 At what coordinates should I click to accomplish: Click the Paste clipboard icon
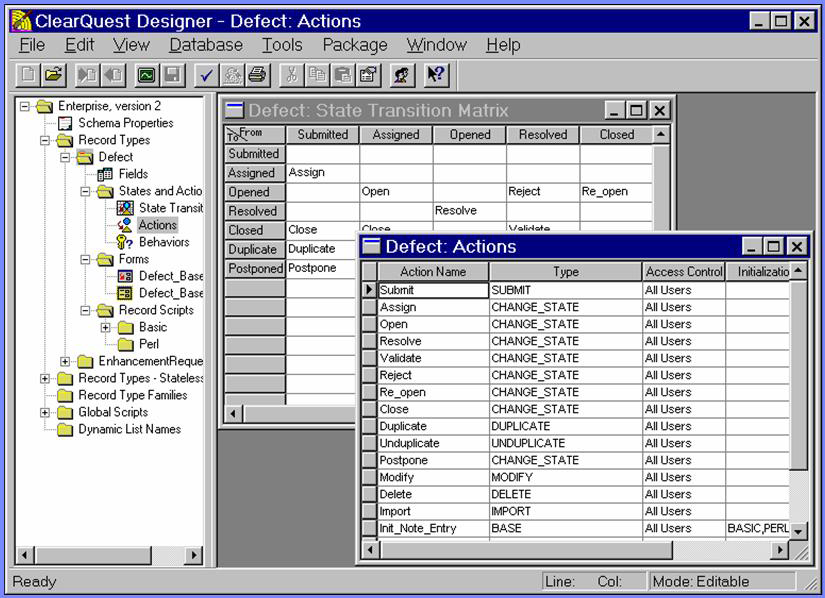pos(343,75)
